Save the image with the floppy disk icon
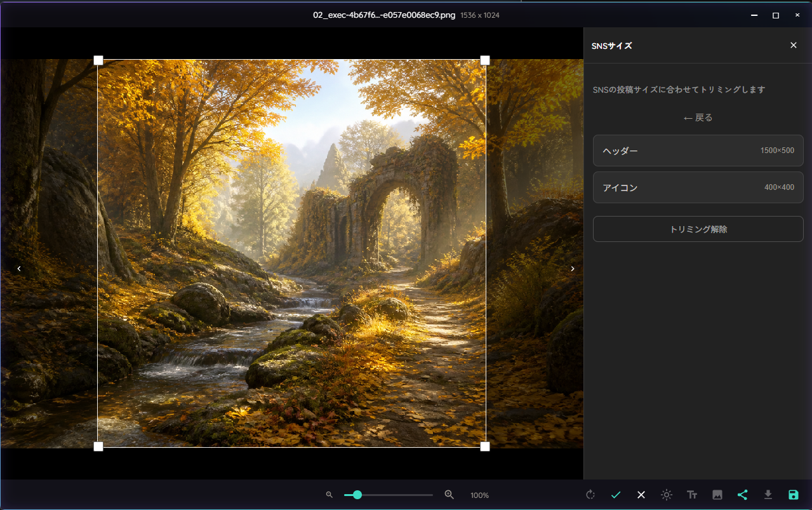This screenshot has width=812, height=510. pyautogui.click(x=794, y=495)
